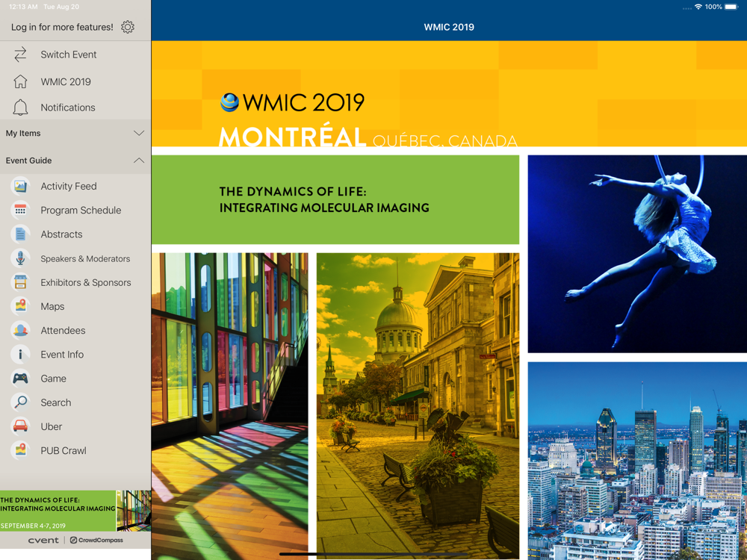Tap Log in for more features
This screenshot has height=560, width=747.
point(63,27)
